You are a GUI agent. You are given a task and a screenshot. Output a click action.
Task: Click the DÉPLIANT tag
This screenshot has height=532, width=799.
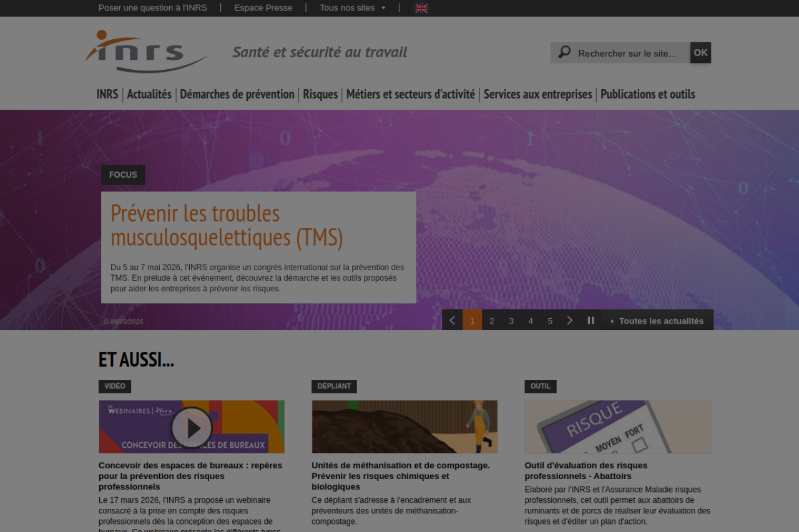tap(334, 386)
